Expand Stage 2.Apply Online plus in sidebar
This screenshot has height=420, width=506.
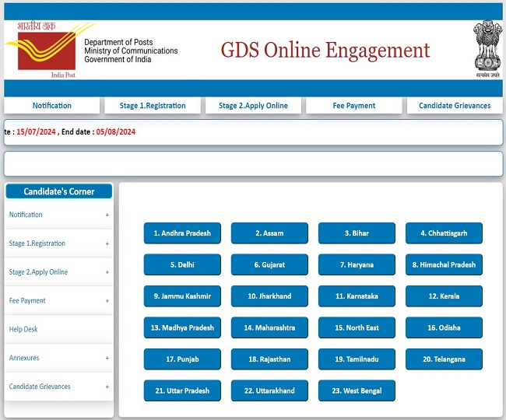pos(107,272)
